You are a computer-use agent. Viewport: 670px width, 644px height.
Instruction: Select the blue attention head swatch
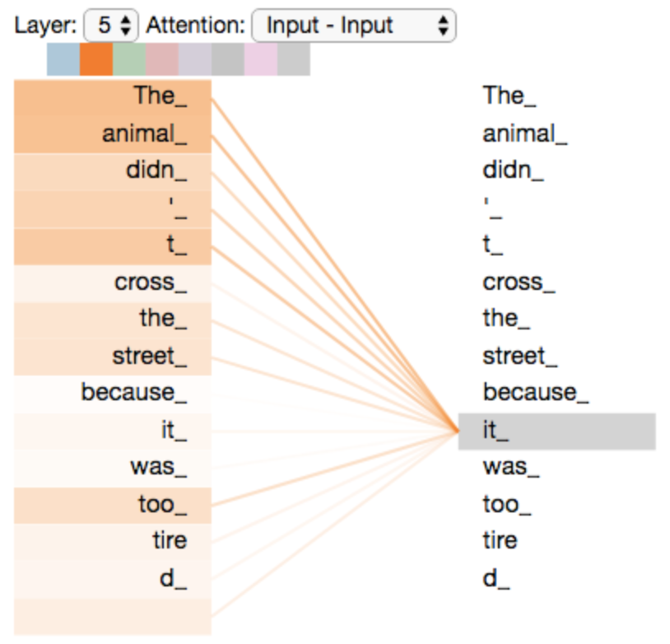click(x=63, y=59)
